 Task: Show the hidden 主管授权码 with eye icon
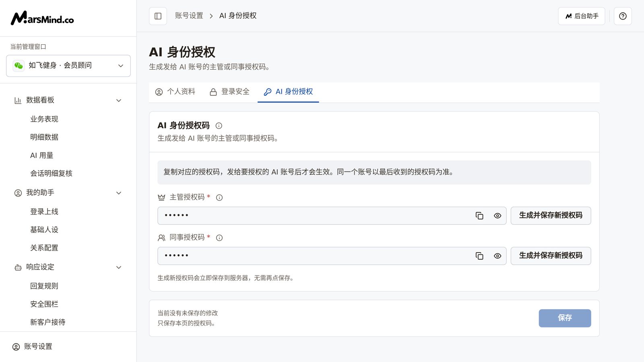497,216
